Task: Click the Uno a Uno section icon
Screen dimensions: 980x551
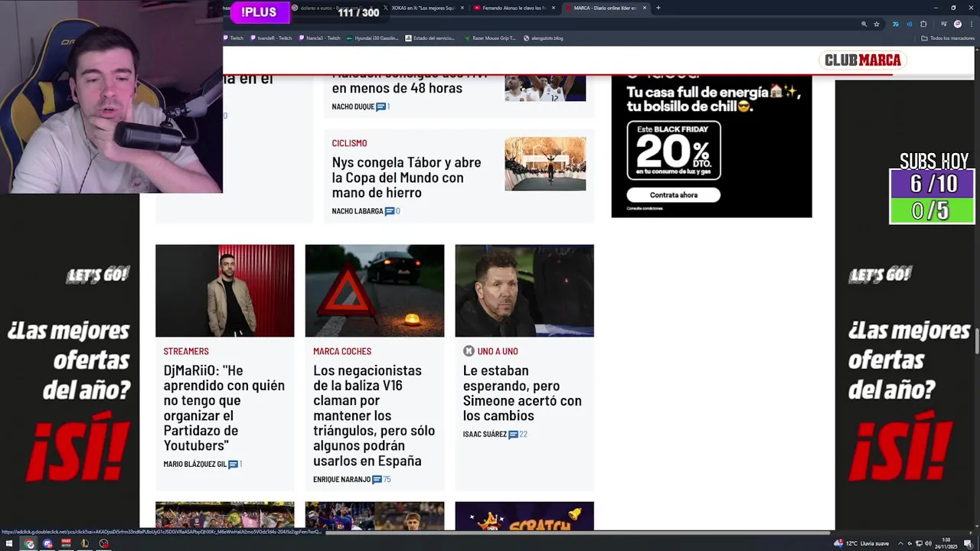Action: (469, 351)
